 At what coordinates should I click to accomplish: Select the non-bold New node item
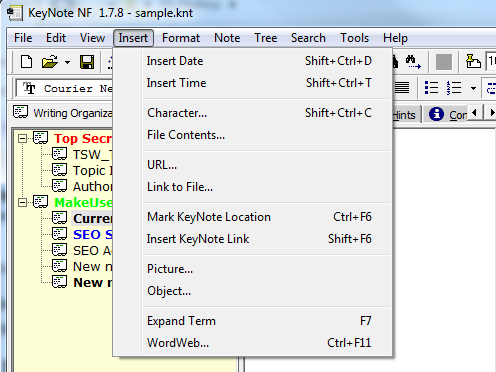click(93, 266)
